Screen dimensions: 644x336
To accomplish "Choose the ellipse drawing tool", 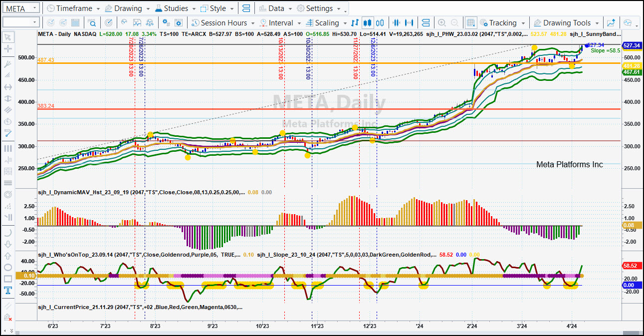I will point(7,267).
